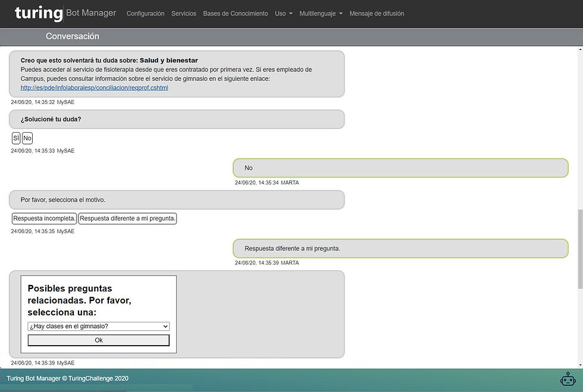Follow the conciliacion/reqprof.cshtml link
Viewport: 583px width, 392px height.
point(95,88)
